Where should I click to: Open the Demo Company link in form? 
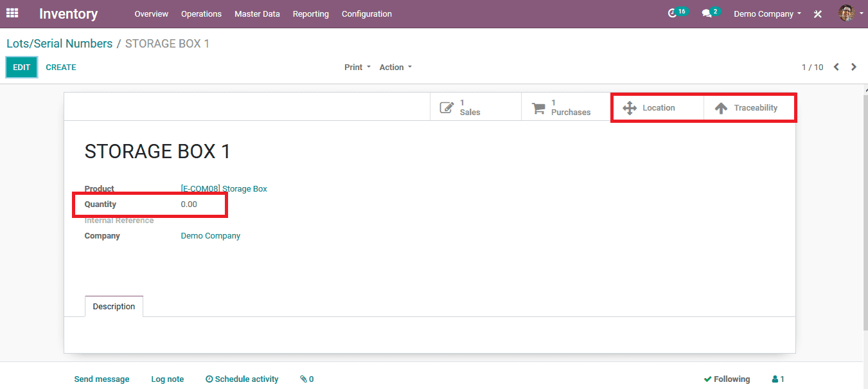[211, 236]
